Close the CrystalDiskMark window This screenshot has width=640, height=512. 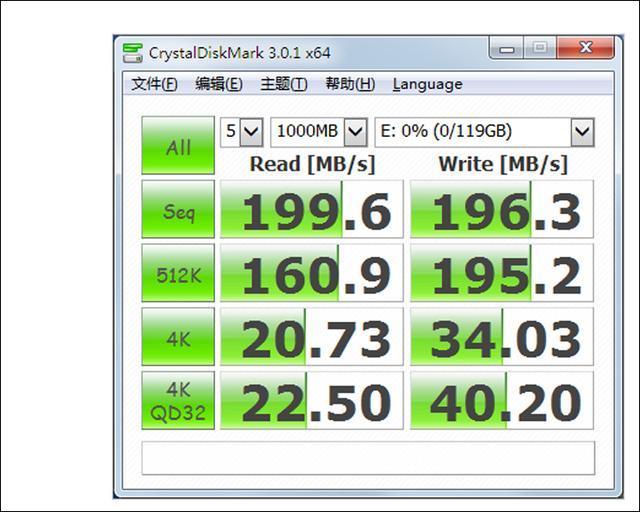[585, 48]
